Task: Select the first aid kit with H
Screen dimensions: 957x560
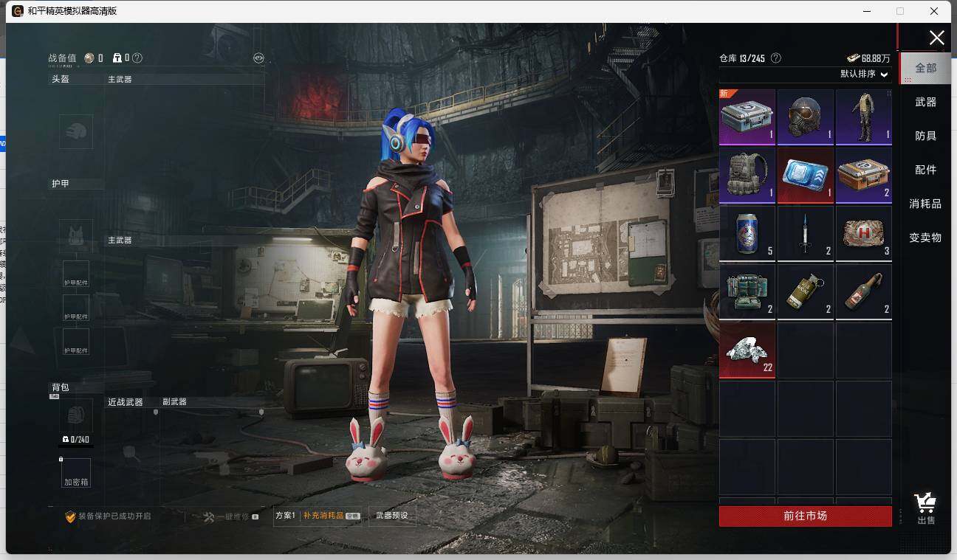Action: click(x=863, y=233)
